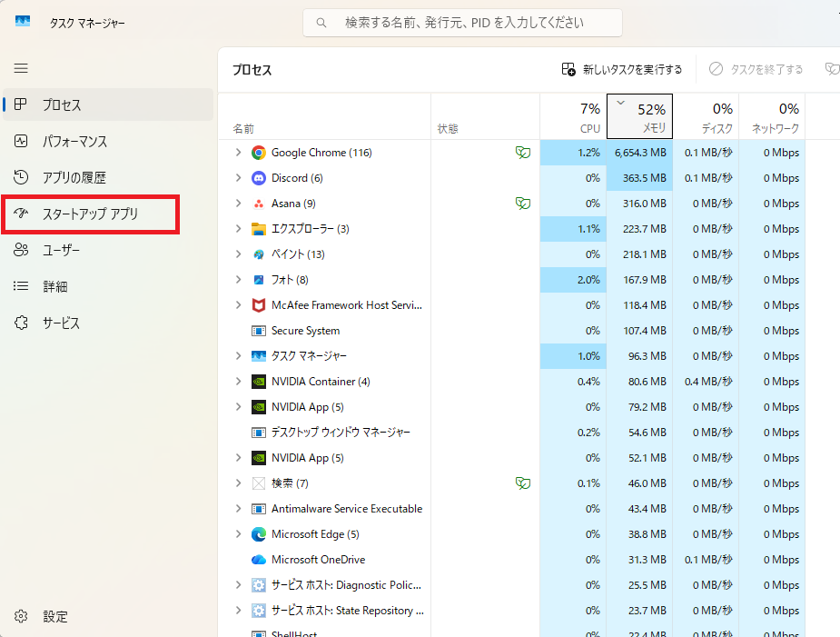Click the Microsoft Edge process icon
The image size is (840, 637).
click(258, 534)
